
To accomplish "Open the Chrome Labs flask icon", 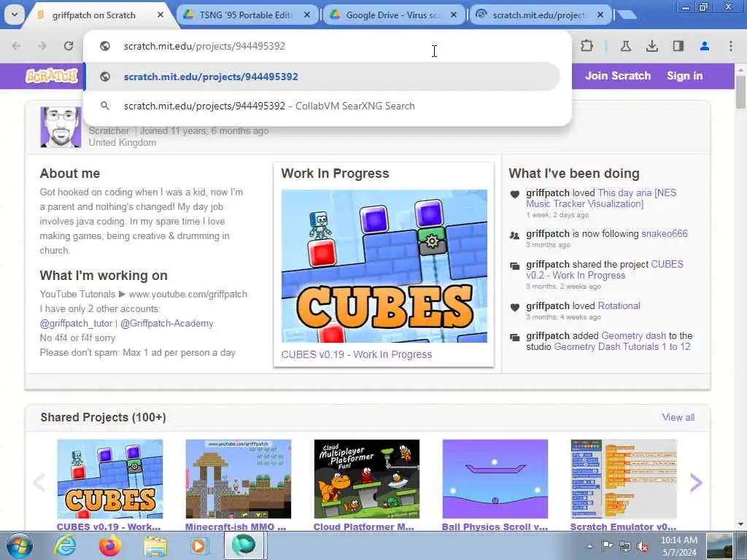I will (625, 46).
